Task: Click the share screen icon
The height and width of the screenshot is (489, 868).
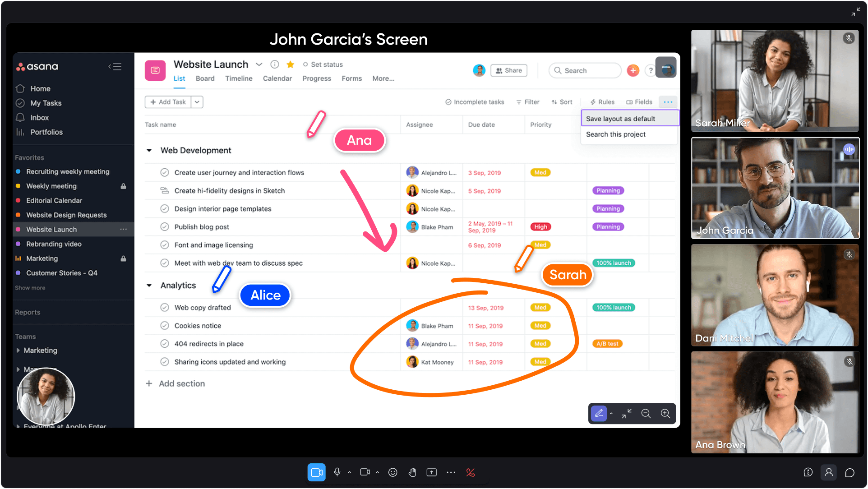Action: point(432,472)
